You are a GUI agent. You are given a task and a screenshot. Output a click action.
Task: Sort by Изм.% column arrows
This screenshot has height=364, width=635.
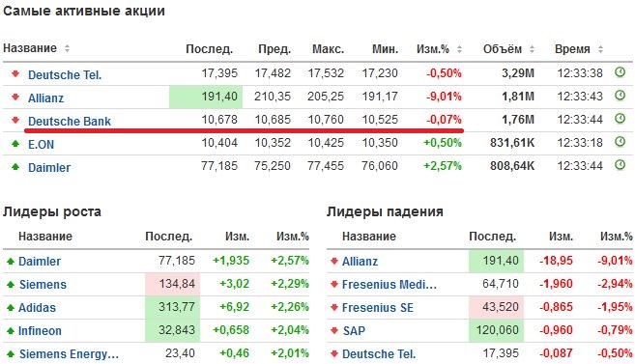click(x=459, y=49)
